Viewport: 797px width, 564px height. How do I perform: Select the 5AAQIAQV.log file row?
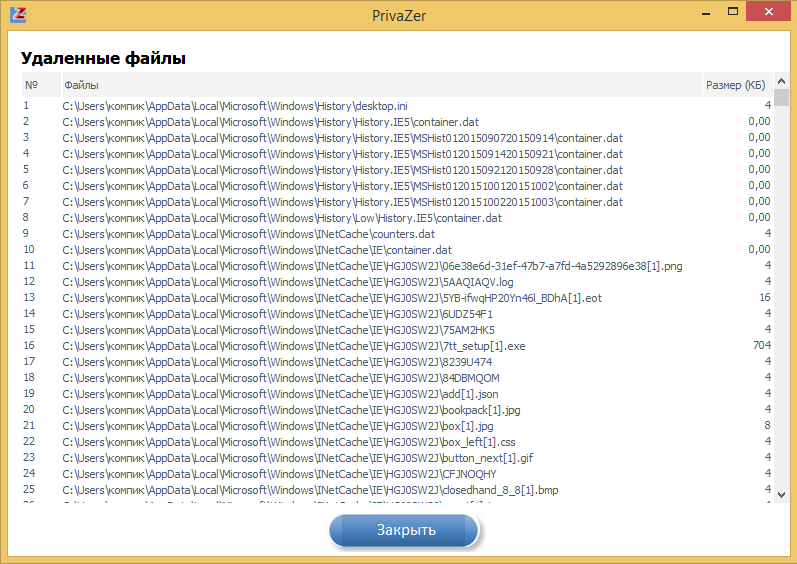(x=397, y=282)
